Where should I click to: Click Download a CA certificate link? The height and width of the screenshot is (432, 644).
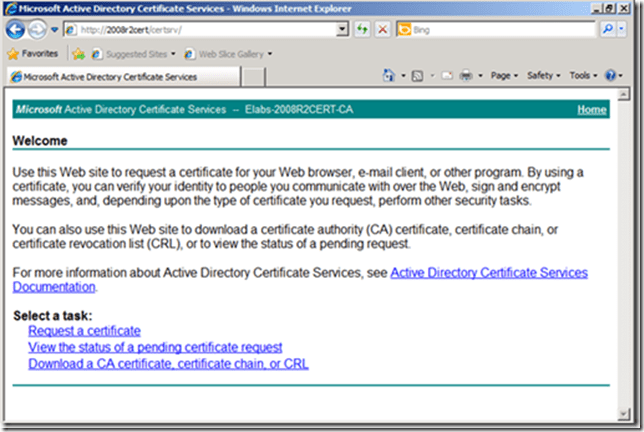click(168, 364)
